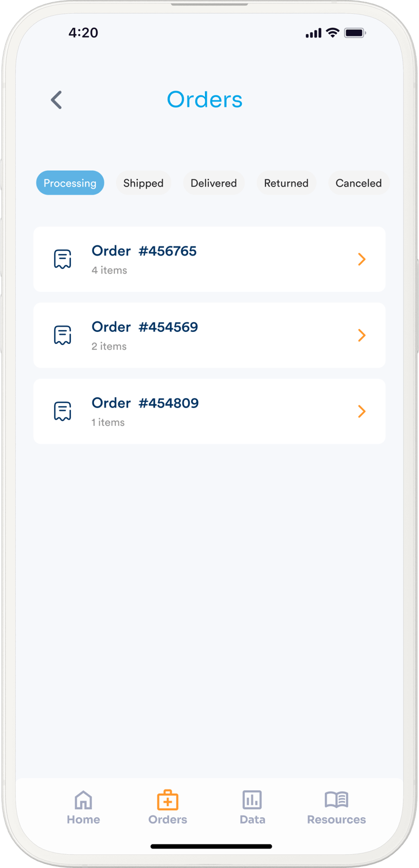Tap the Wi-Fi status icon
This screenshot has height=868, width=419.
(x=332, y=33)
